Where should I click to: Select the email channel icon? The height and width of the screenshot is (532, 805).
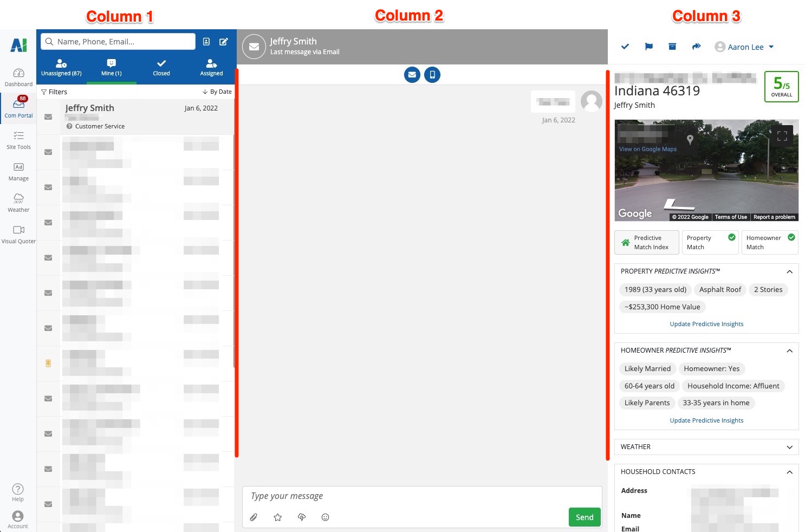[x=412, y=75]
